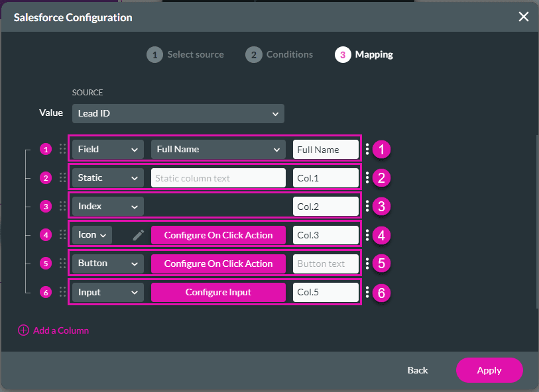Click the drag handle on the Button row

pyautogui.click(x=62, y=264)
